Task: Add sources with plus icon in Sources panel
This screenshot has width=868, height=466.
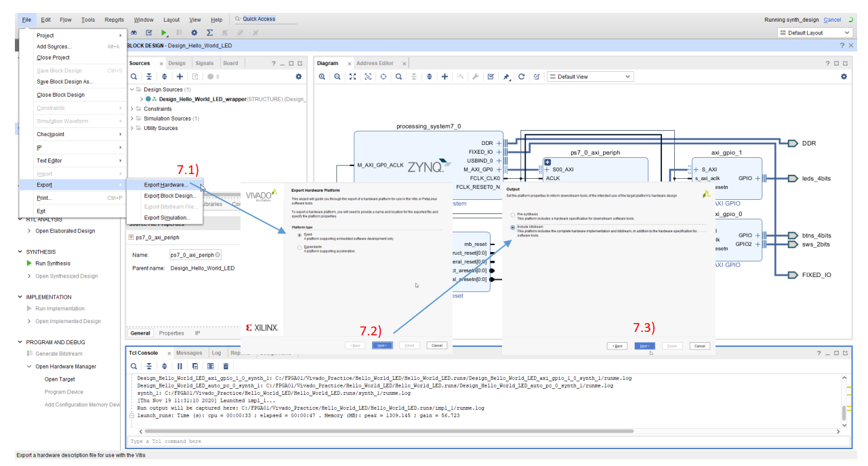Action: (180, 77)
